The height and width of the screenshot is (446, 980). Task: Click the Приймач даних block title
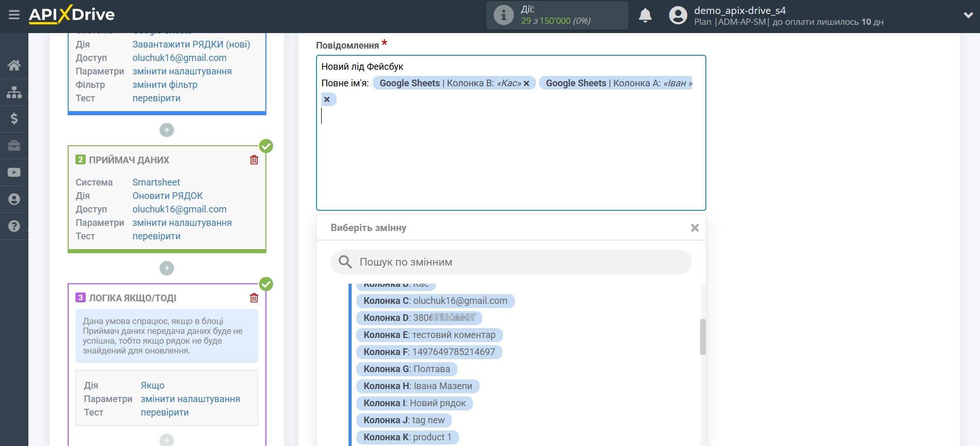(x=129, y=160)
